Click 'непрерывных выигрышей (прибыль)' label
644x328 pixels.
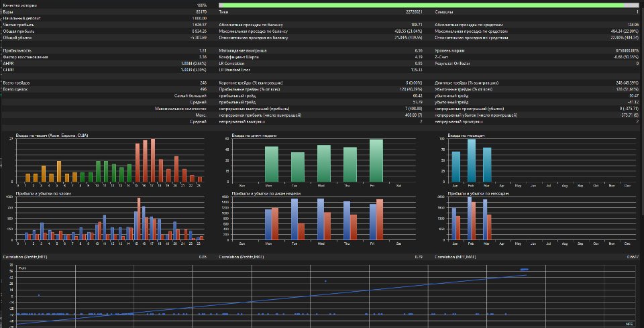254,109
